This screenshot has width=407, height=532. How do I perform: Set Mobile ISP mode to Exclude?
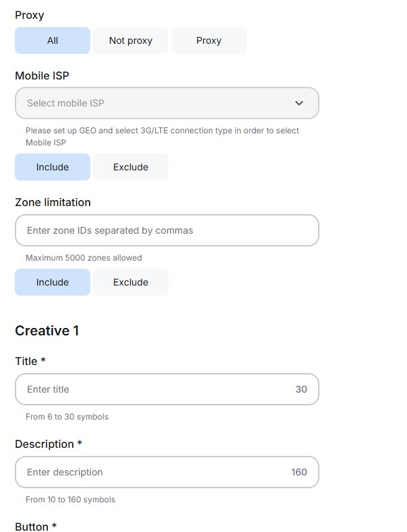tap(131, 167)
